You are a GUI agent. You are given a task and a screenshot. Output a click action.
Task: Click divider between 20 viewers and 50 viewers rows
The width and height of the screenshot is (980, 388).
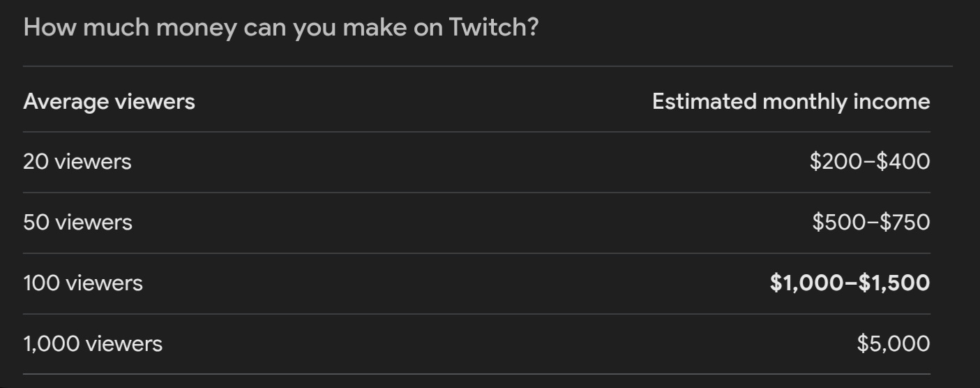coord(476,193)
